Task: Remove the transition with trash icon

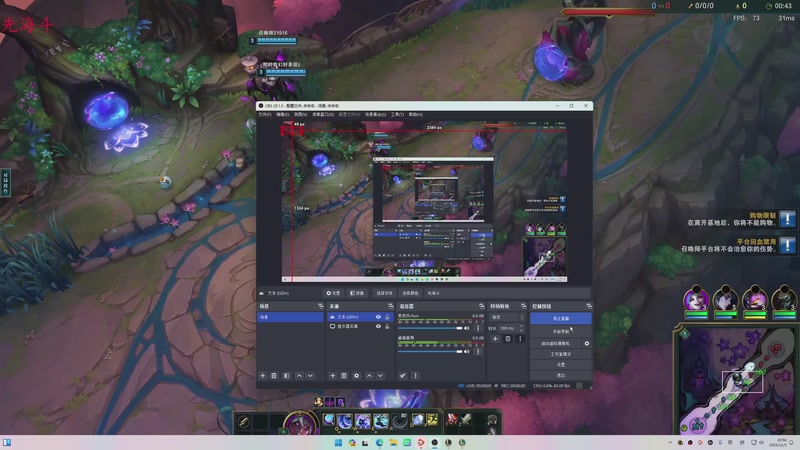Action: (x=508, y=339)
